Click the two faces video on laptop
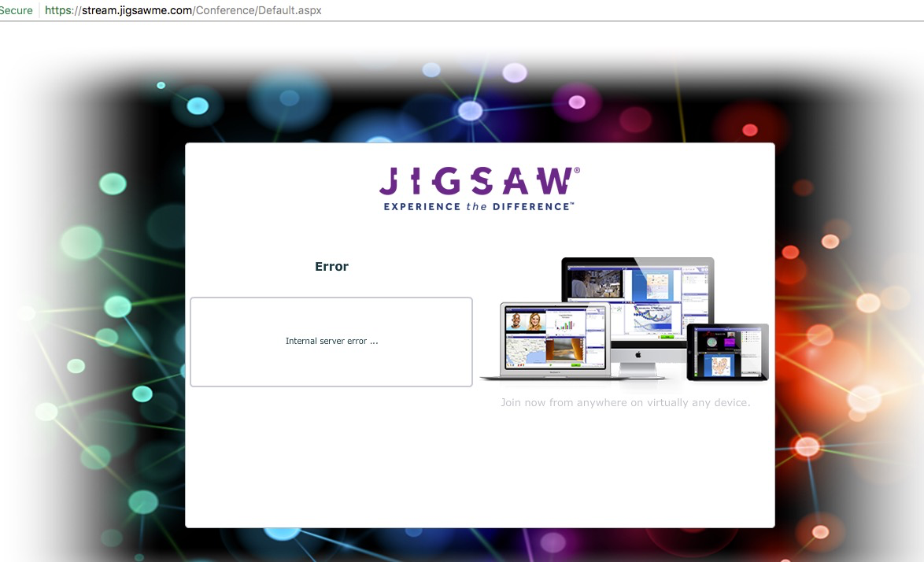924x562 pixels. (x=527, y=322)
